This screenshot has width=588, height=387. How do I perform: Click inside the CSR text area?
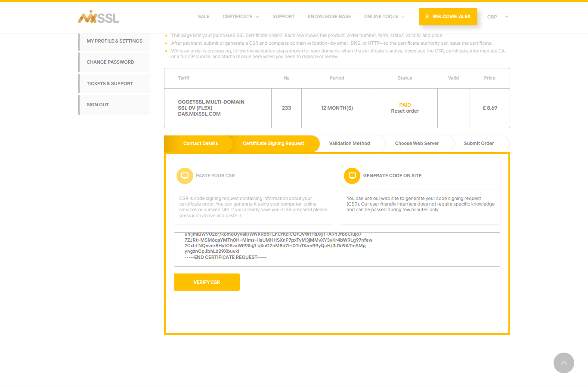[x=337, y=249]
